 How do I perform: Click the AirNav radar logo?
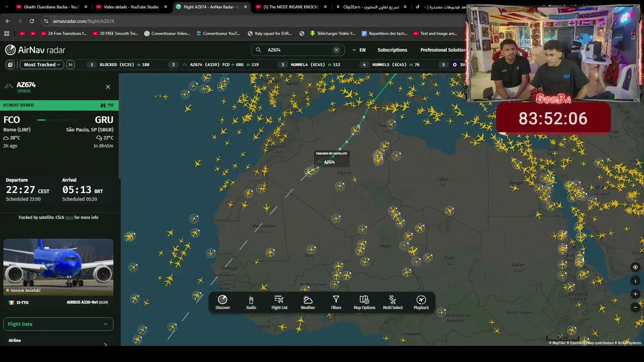35,50
